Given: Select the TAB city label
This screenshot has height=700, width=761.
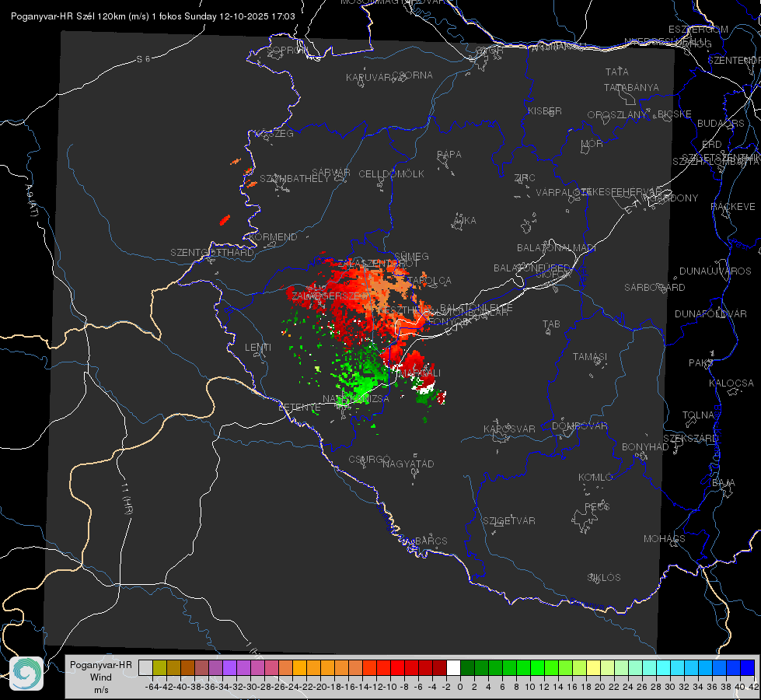Looking at the screenshot, I should pyautogui.click(x=551, y=324).
